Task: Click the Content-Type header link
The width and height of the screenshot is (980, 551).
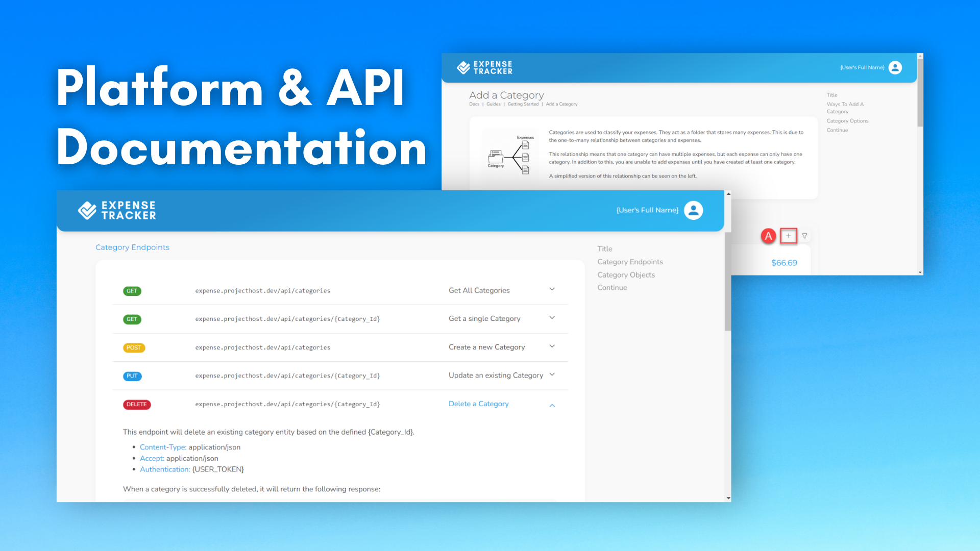Action: coord(163,447)
